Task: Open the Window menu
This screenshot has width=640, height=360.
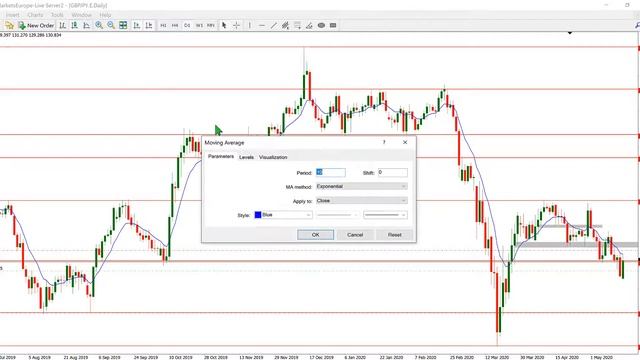Action: [81, 15]
